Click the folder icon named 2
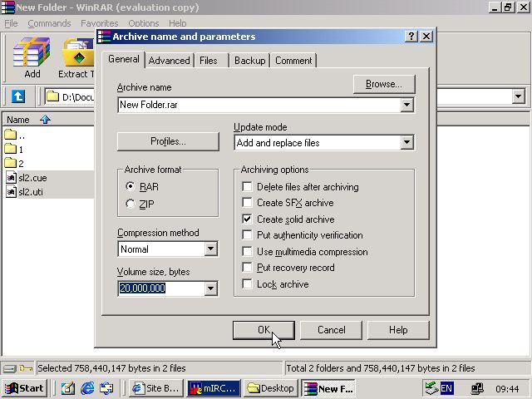 [x=11, y=163]
